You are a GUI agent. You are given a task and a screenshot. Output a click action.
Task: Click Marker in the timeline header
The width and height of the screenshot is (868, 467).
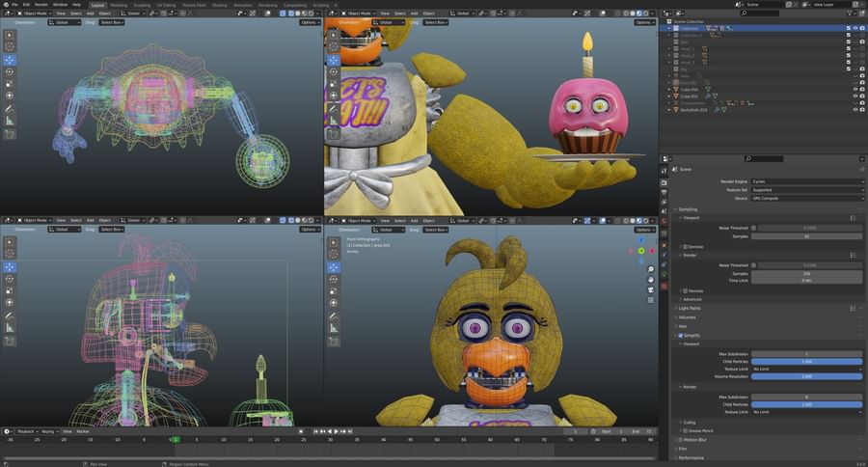[x=83, y=431]
